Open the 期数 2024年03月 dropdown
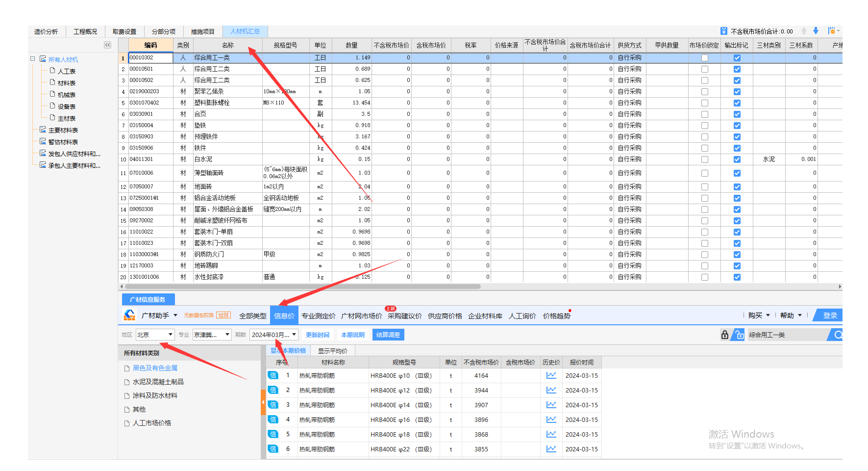The image size is (868, 471). click(x=274, y=335)
